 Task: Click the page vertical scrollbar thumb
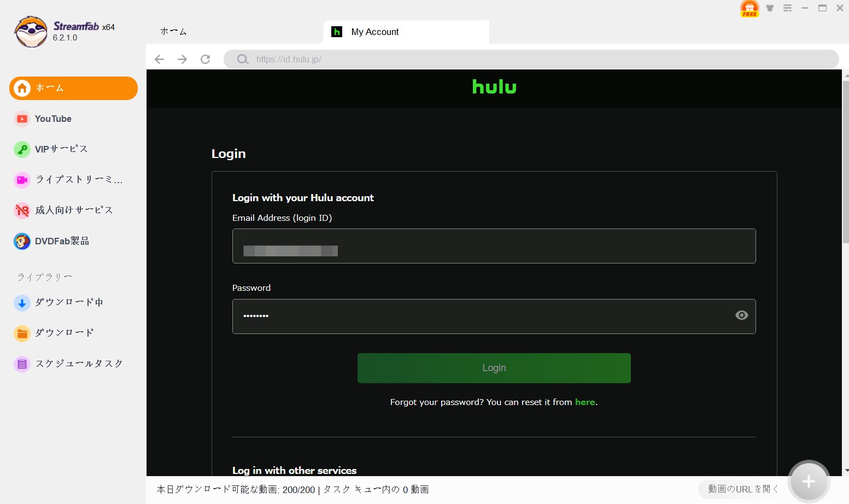point(846,162)
